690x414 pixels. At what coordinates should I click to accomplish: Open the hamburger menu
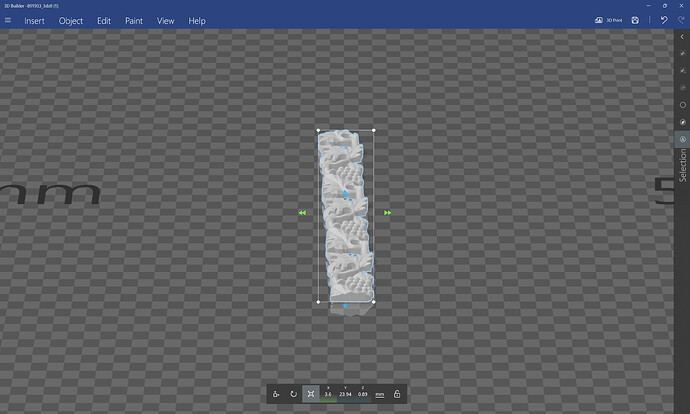[8, 20]
